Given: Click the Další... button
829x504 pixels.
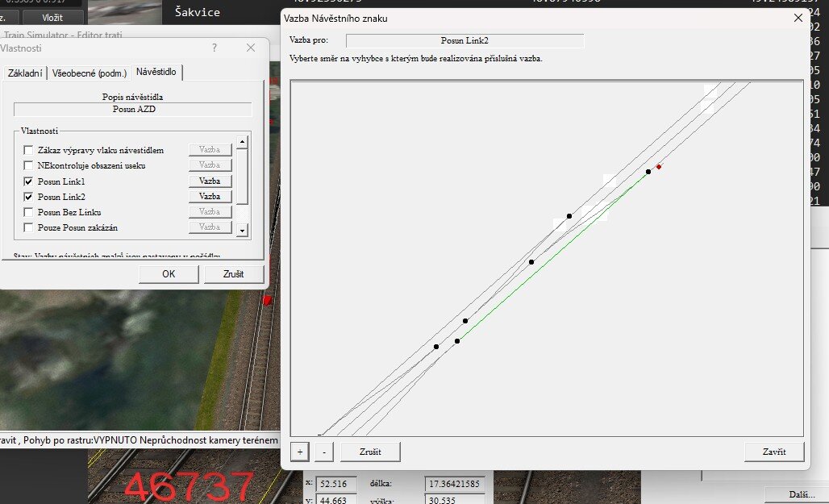Looking at the screenshot, I should pos(802,494).
